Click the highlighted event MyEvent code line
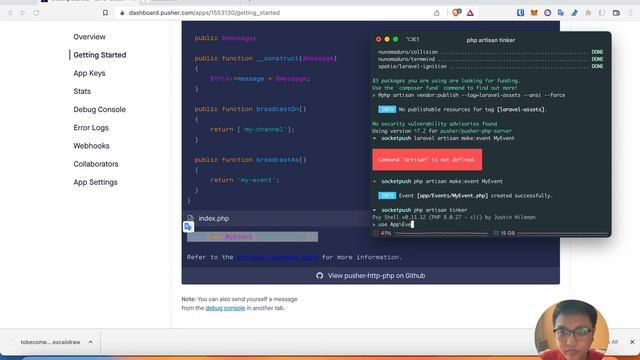640x360 pixels. (252, 237)
